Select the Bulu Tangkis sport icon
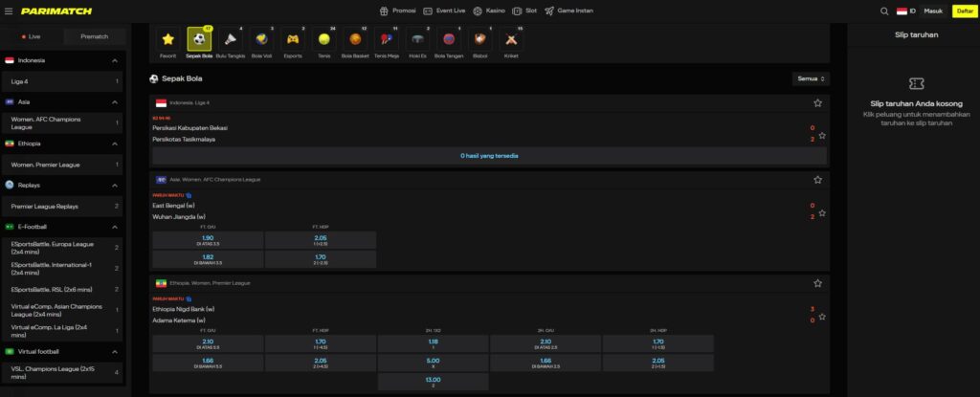 pyautogui.click(x=230, y=39)
